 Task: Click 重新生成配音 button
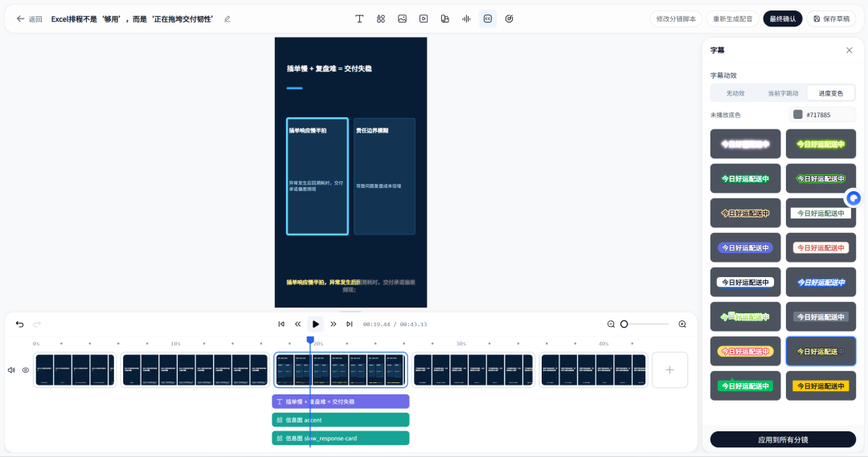[732, 18]
